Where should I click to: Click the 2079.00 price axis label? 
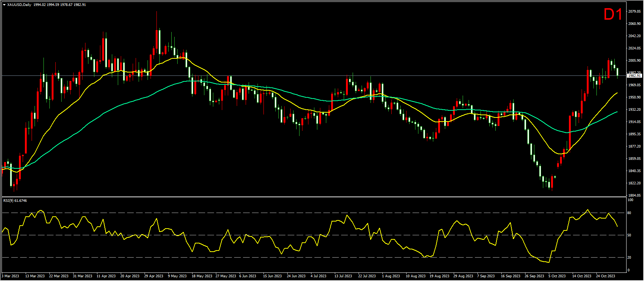coord(634,12)
